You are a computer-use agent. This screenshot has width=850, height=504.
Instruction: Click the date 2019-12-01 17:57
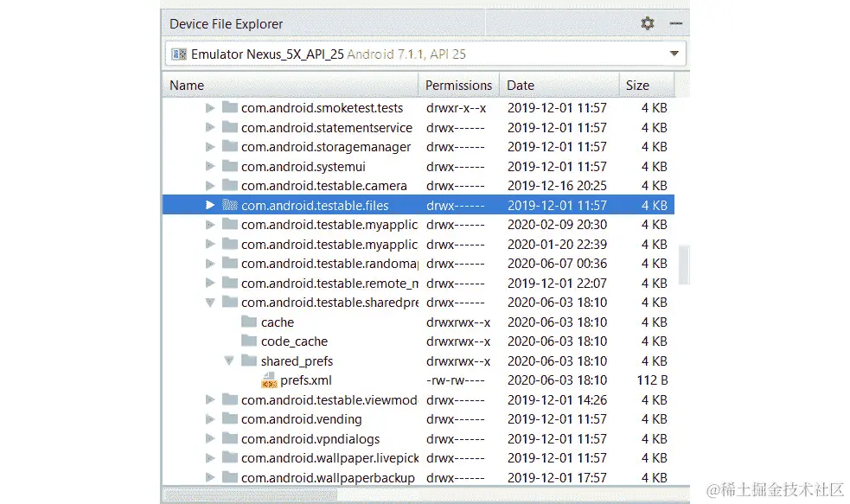click(x=557, y=478)
